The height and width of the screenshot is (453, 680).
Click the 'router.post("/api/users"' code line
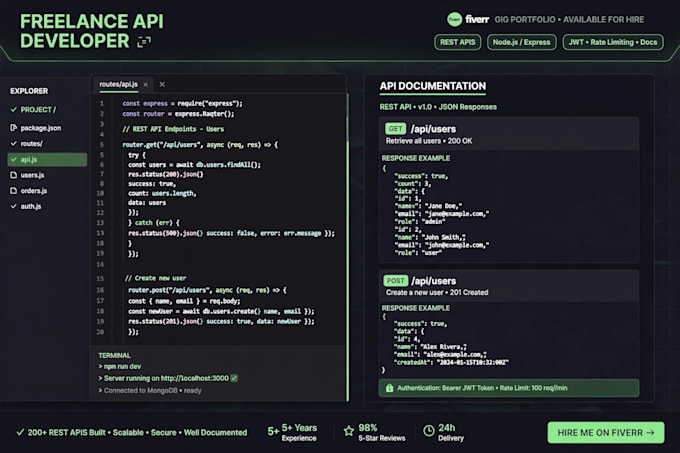207,290
